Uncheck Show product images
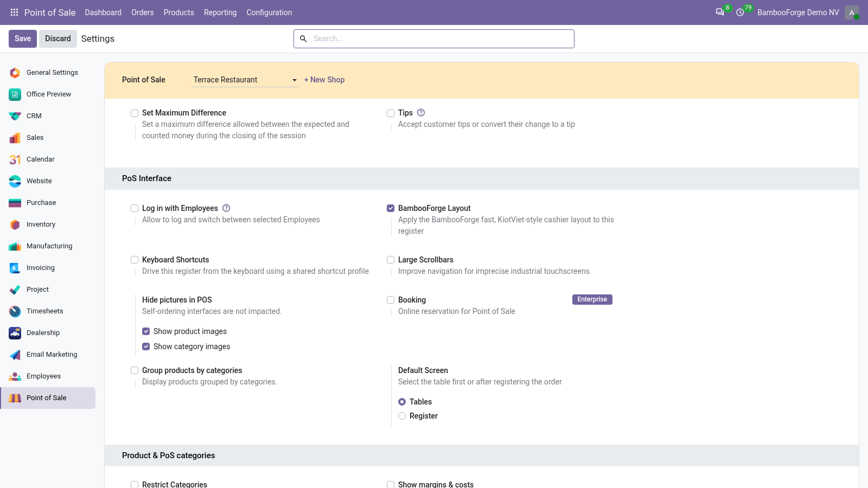Viewport: 868px width, 488px height. pyautogui.click(x=146, y=331)
